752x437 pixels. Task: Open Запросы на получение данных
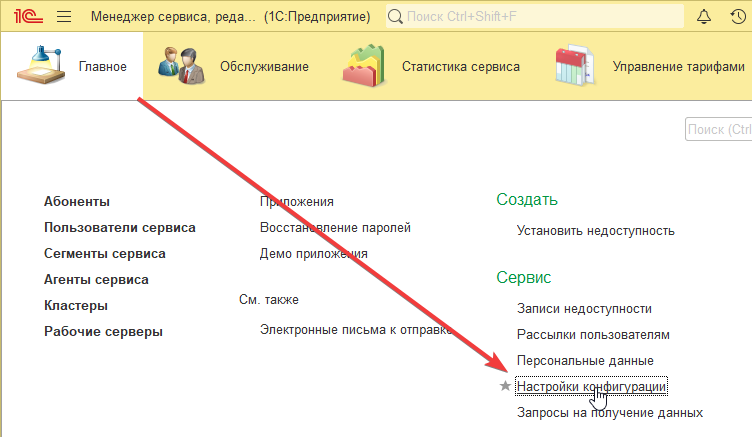(610, 412)
